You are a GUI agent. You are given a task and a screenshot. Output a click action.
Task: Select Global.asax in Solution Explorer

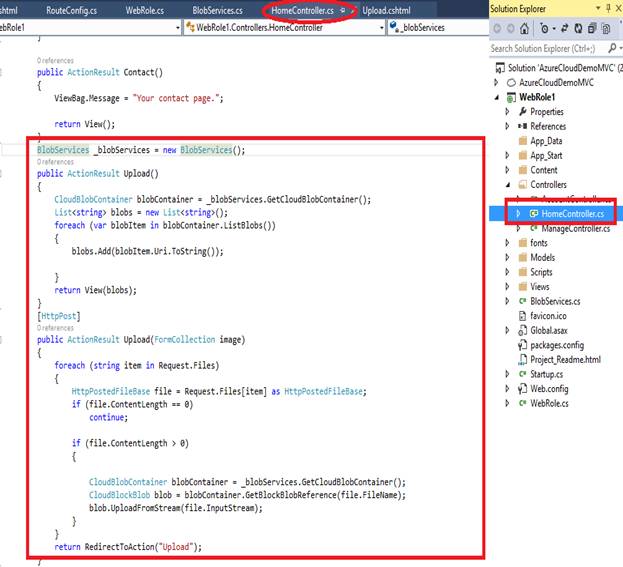549,331
